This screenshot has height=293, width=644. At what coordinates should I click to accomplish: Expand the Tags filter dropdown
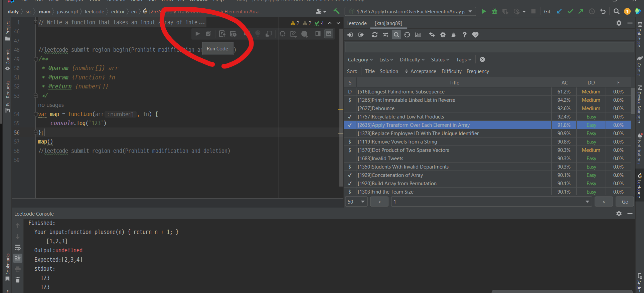[464, 60]
